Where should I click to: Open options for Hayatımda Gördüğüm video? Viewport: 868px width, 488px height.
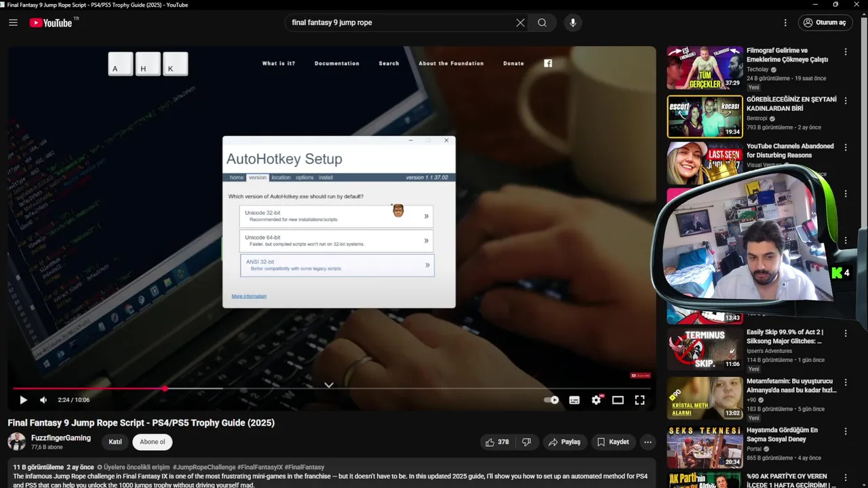(846, 431)
